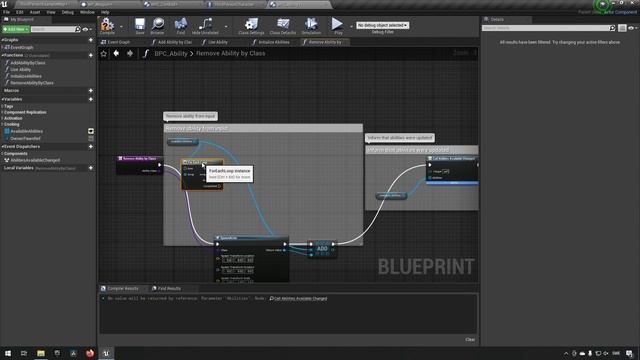The image size is (640, 360).
Task: Switch to the Use Ability graph tab
Action: 218,42
